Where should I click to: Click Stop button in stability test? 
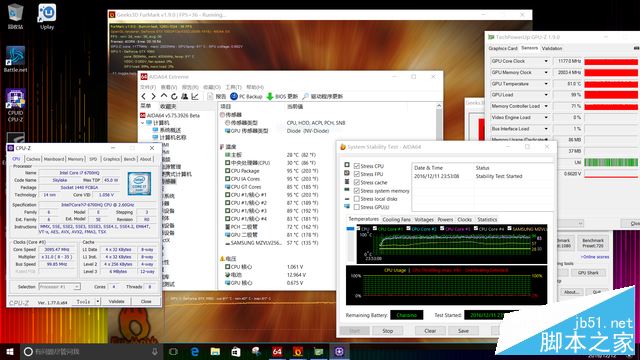coord(388,331)
